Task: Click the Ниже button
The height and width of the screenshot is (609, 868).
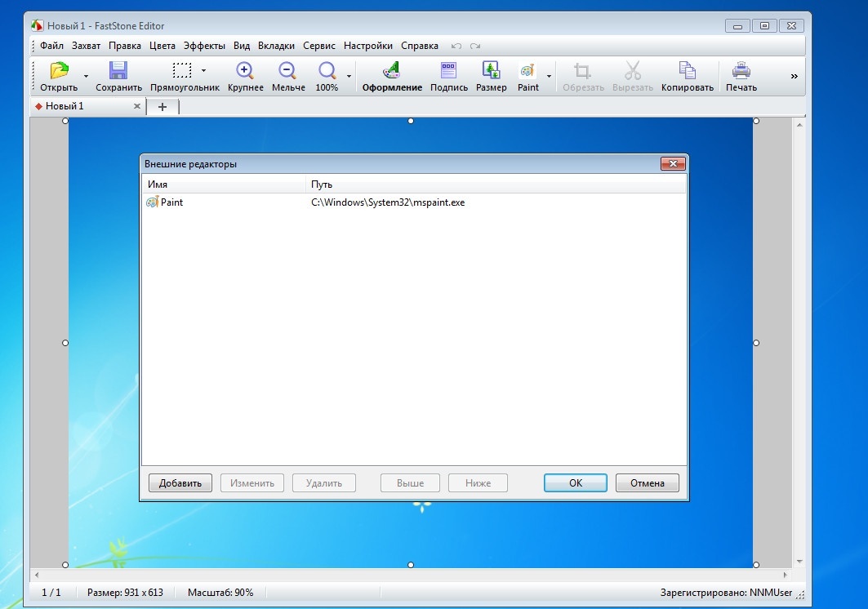Action: click(x=478, y=482)
